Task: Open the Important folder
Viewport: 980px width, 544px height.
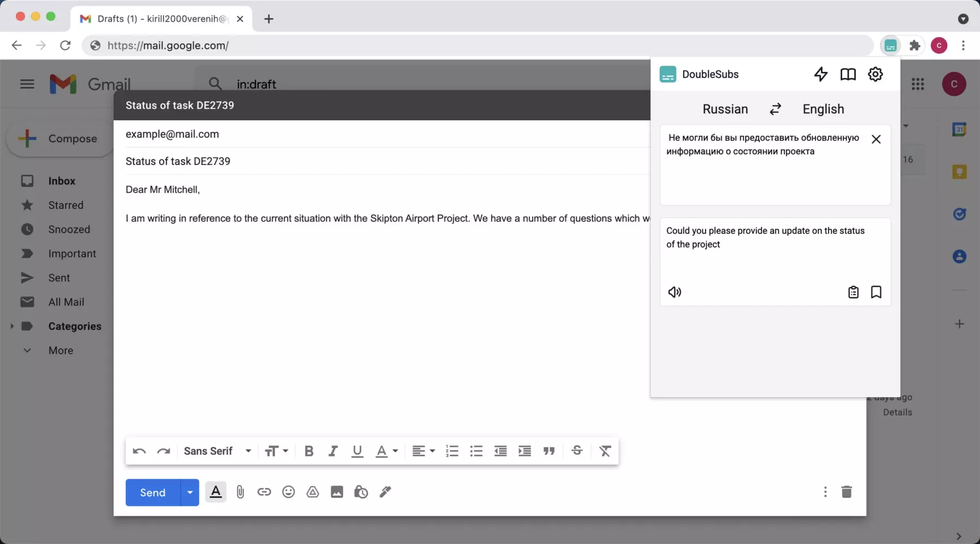Action: point(72,254)
